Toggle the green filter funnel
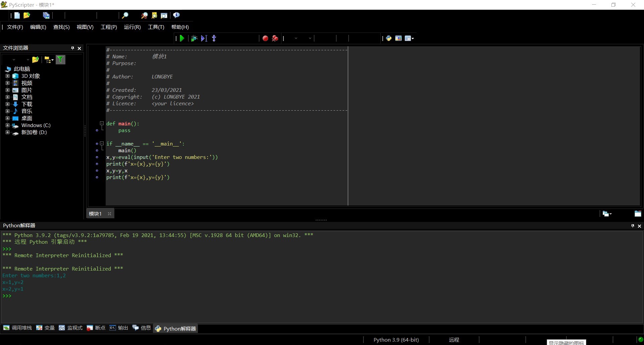644x345 pixels. coord(60,60)
